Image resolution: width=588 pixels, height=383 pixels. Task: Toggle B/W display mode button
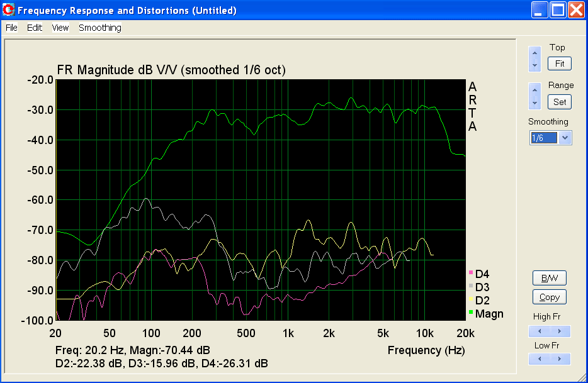550,278
